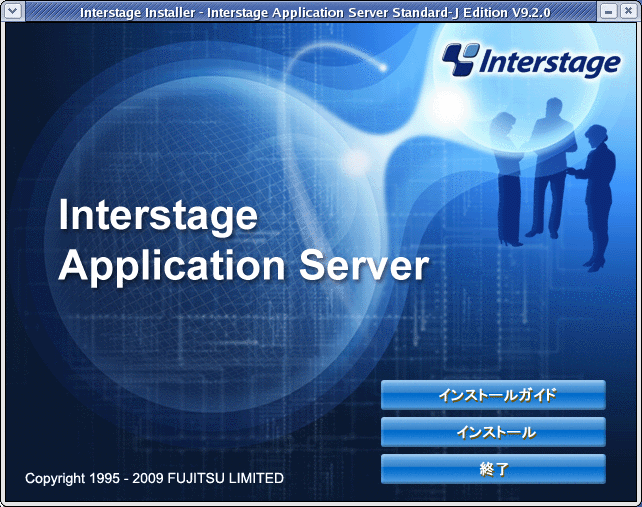Open the インストールガイド install guide
642x507 pixels.
click(493, 395)
